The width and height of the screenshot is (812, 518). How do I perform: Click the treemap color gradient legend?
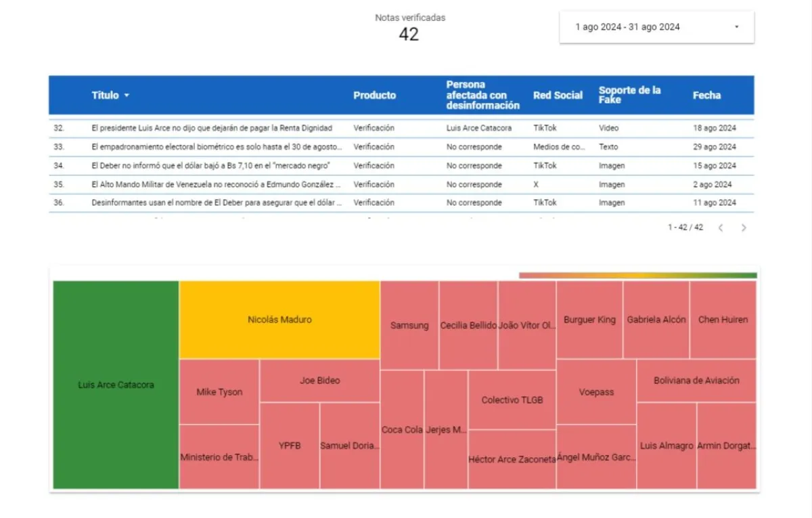[637, 276]
